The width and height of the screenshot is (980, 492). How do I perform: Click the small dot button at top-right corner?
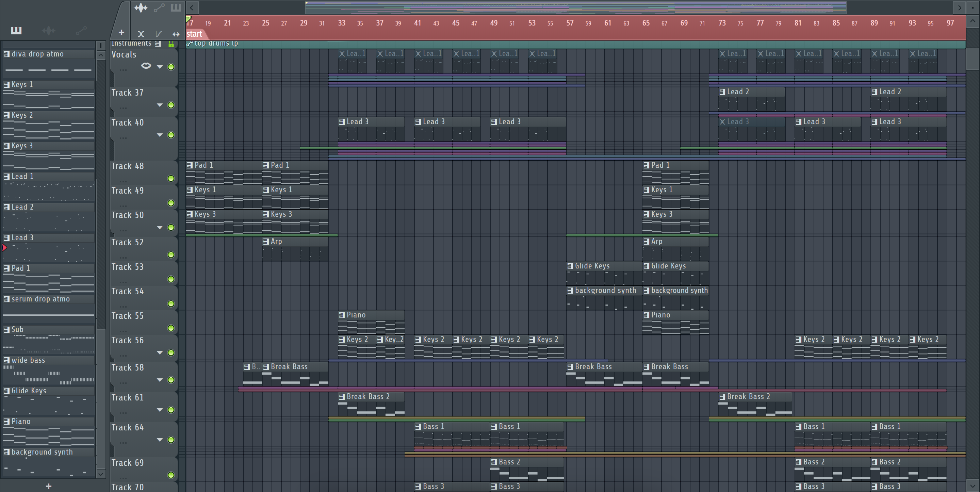click(973, 7)
